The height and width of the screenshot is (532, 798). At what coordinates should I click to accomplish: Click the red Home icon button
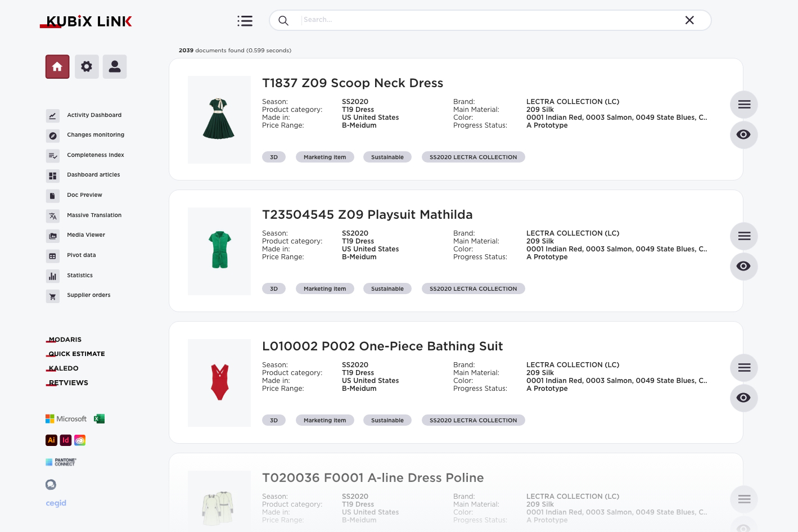pyautogui.click(x=57, y=67)
